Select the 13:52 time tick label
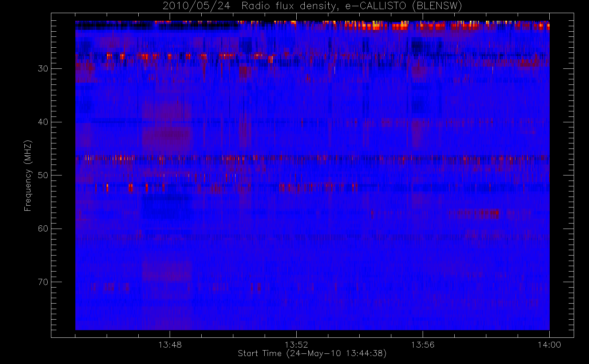Viewport: 589px width, 364px height. point(296,344)
